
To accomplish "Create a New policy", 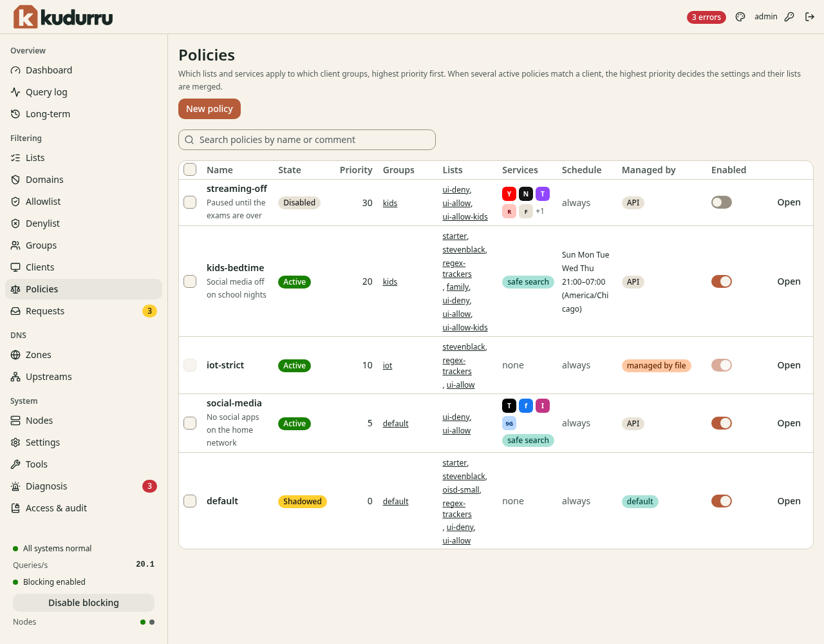I will click(x=209, y=109).
